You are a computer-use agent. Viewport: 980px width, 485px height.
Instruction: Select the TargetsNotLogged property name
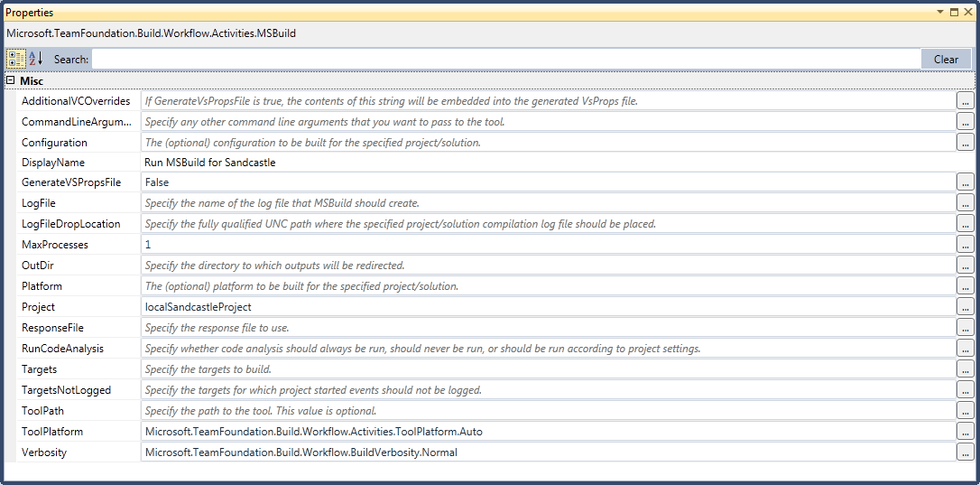click(66, 390)
